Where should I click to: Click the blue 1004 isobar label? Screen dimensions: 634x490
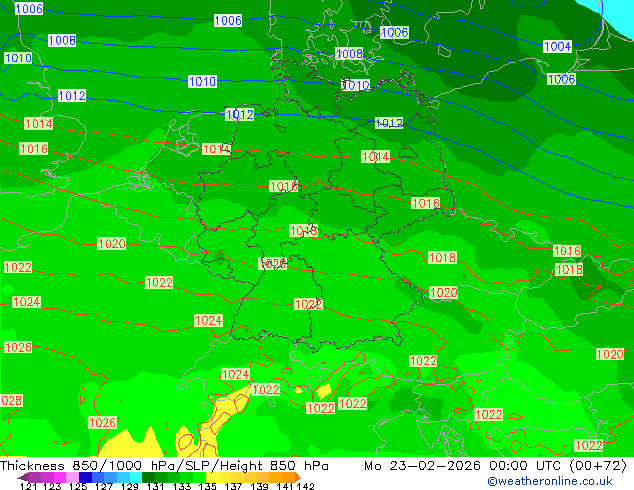558,46
